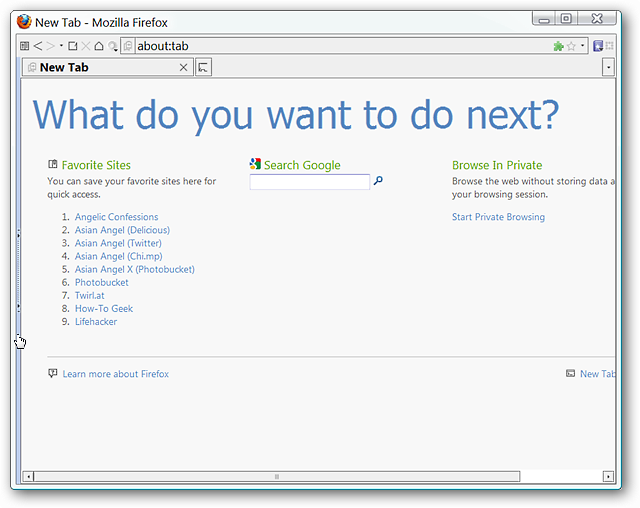Open the blue bookmarks toolbar icon
This screenshot has height=508, width=640.
[598, 46]
